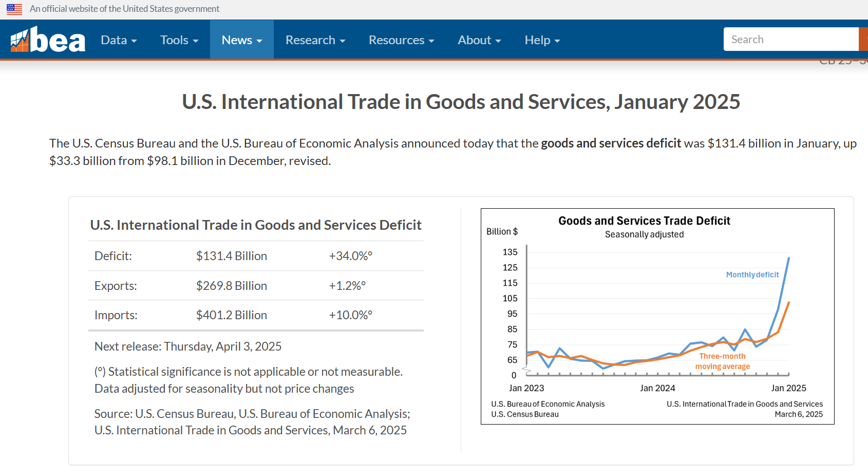Screen dimensions: 868x476
Task: Click the Search input field
Action: coord(791,39)
